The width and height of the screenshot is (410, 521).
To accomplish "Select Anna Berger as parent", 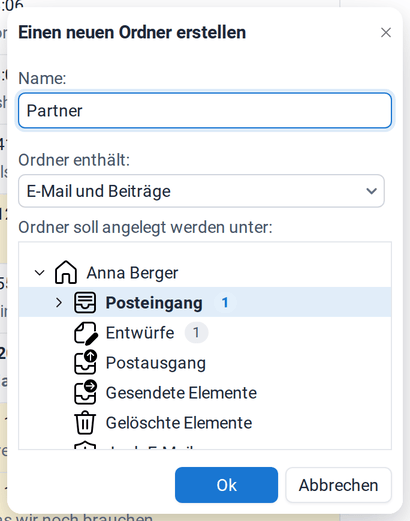I will click(x=132, y=273).
